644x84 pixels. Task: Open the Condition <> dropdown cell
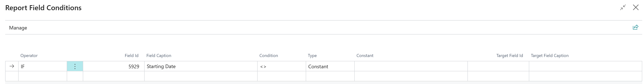click(x=281, y=66)
